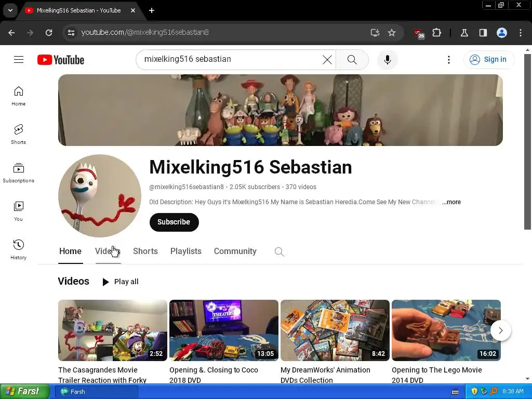This screenshot has height=399, width=532.
Task: Reload the page with refresh icon
Action: click(x=49, y=33)
